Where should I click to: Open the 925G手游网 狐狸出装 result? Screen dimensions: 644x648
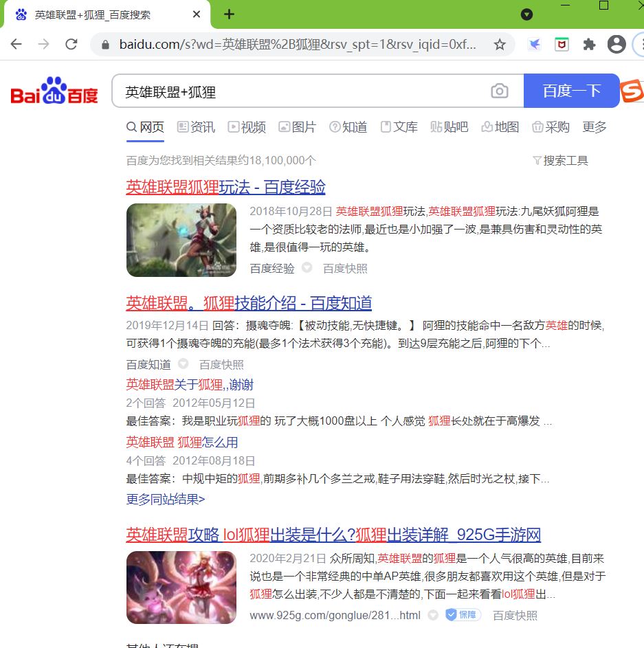333,535
